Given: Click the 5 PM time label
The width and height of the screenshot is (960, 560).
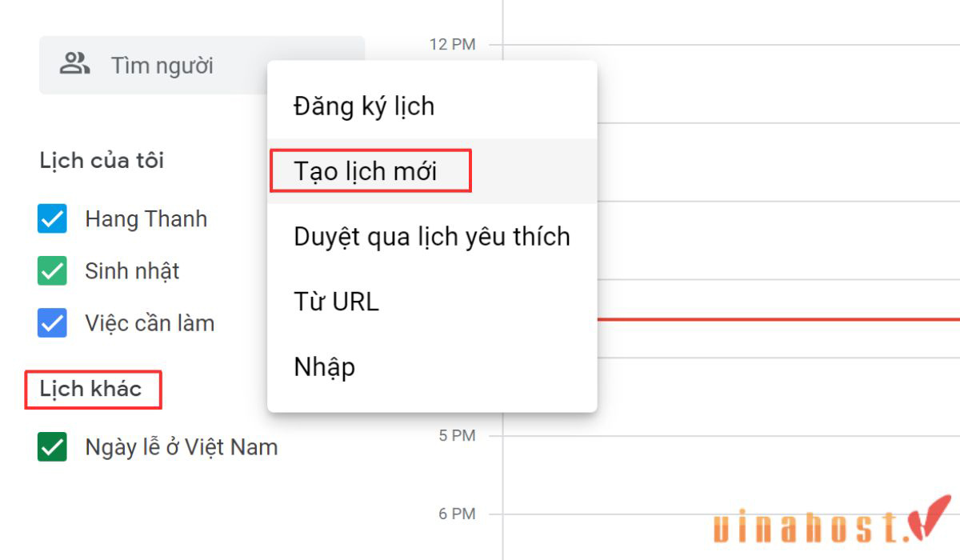Looking at the screenshot, I should (458, 436).
